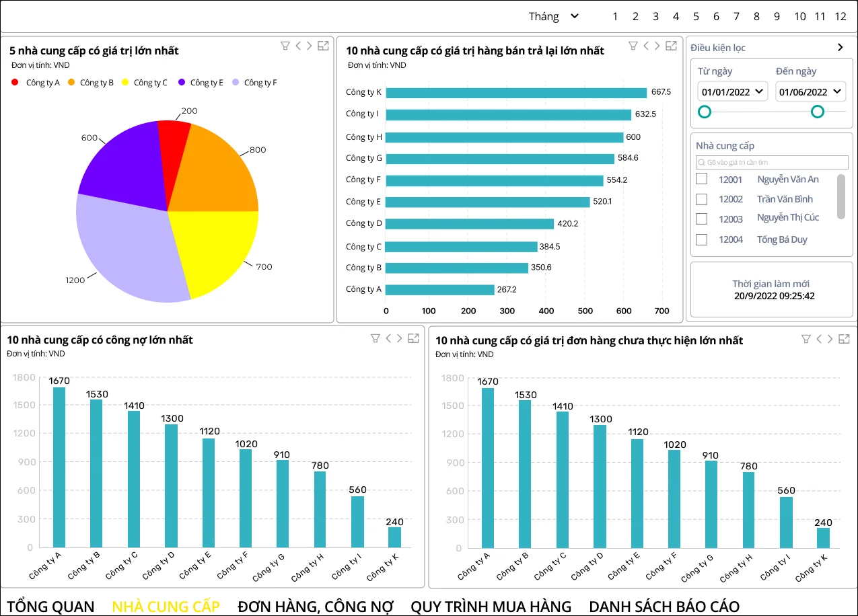The width and height of the screenshot is (858, 616).
Task: Click the left handle of the date range slider
Action: [x=705, y=112]
